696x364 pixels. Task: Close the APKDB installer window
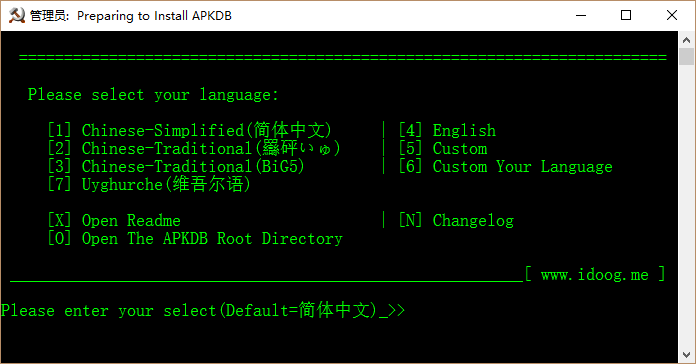[672, 16]
